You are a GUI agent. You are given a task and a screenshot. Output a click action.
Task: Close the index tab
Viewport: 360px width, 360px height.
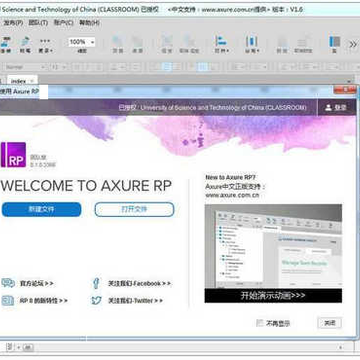32,81
